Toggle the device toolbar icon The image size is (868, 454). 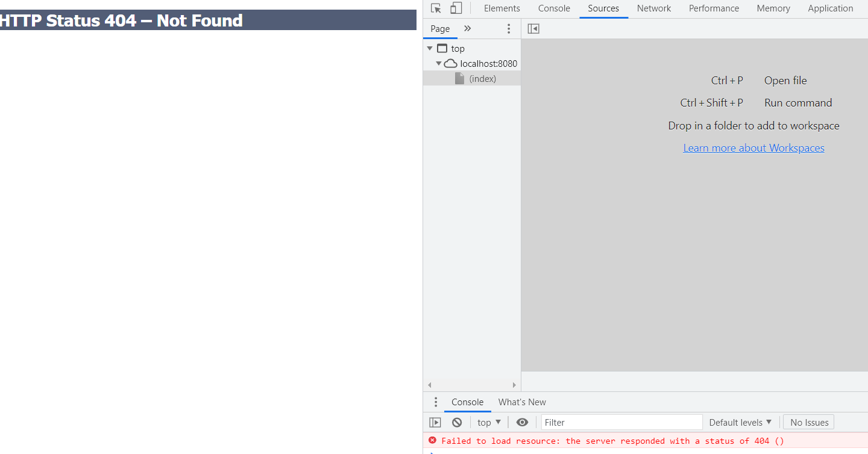click(x=456, y=8)
